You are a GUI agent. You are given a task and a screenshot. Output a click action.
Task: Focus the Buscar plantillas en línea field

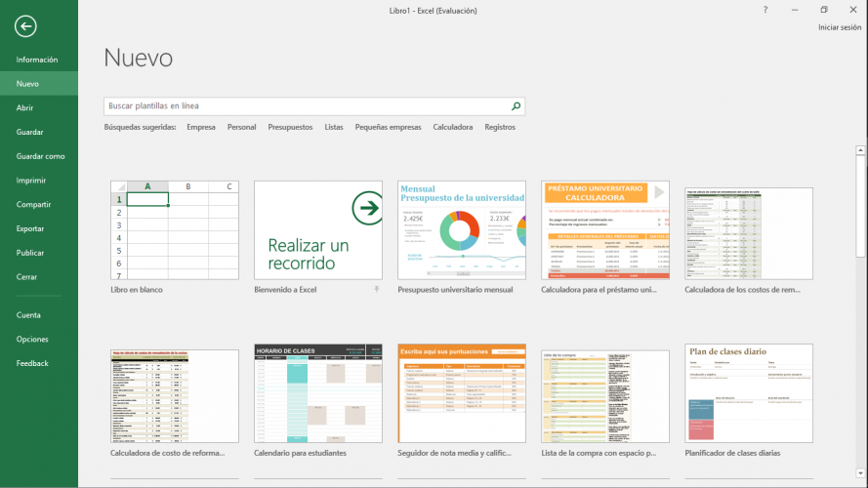(x=313, y=106)
